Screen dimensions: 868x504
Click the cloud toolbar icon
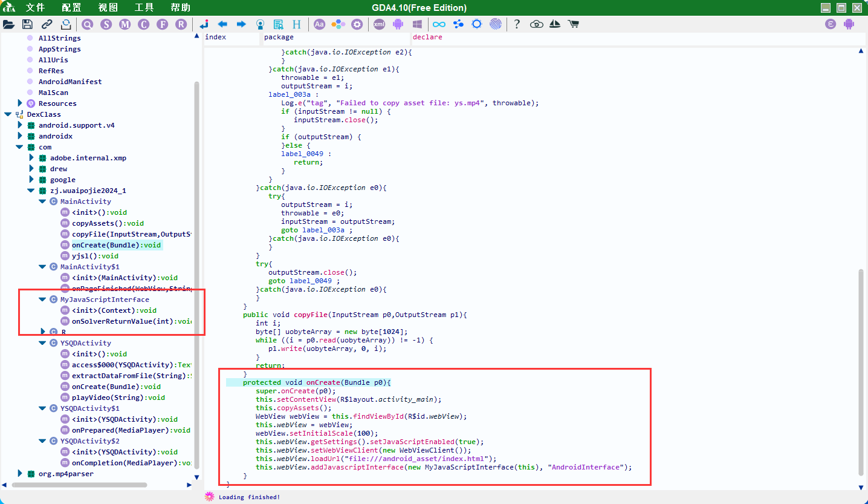tap(536, 24)
